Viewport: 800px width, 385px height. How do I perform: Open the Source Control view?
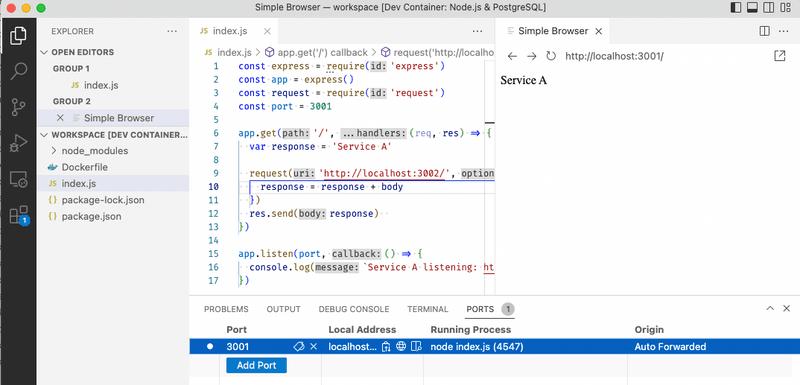tap(18, 107)
